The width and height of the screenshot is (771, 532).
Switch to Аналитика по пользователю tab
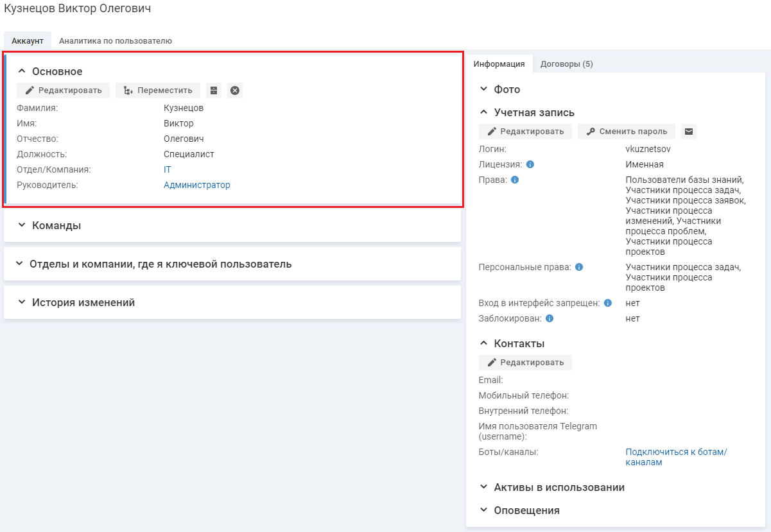116,40
